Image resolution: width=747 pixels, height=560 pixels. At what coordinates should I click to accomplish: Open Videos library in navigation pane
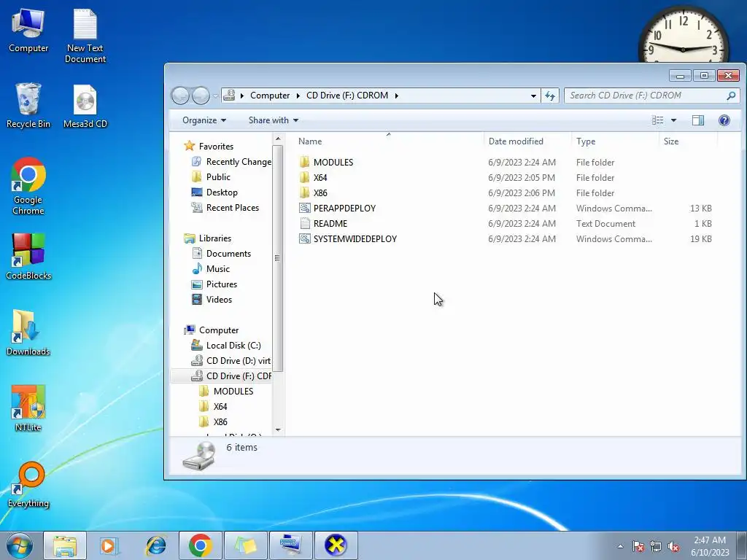point(219,300)
